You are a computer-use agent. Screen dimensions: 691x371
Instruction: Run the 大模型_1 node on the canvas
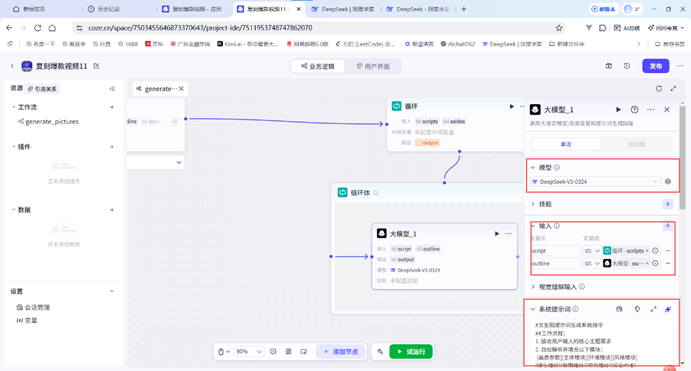click(497, 234)
